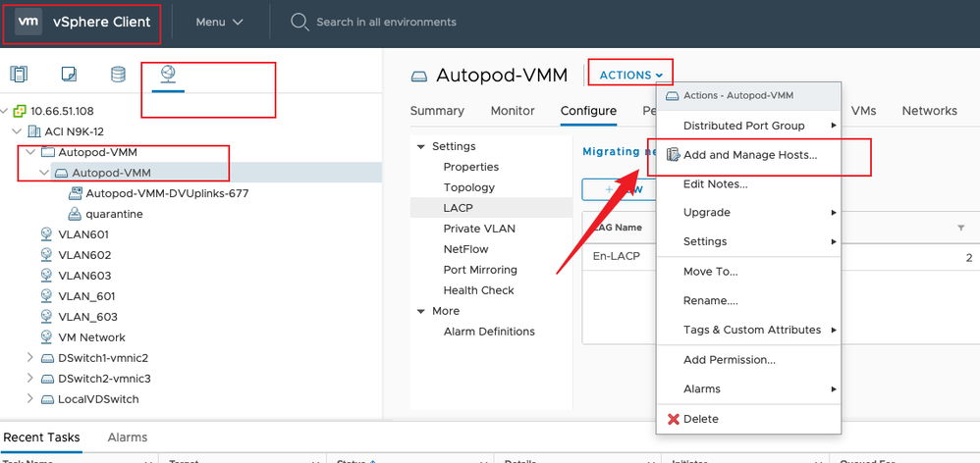The image size is (980, 463).
Task: Open the Upgrade submenu
Action: 748,213
